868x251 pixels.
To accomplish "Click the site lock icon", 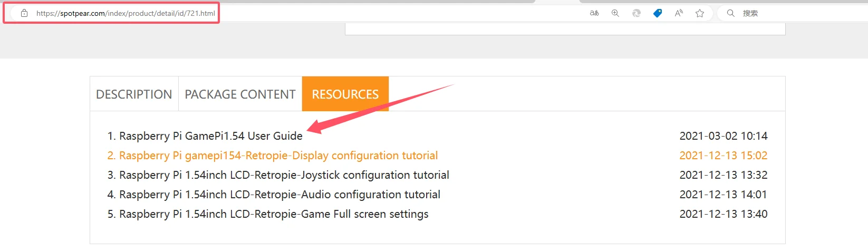I will pos(24,13).
